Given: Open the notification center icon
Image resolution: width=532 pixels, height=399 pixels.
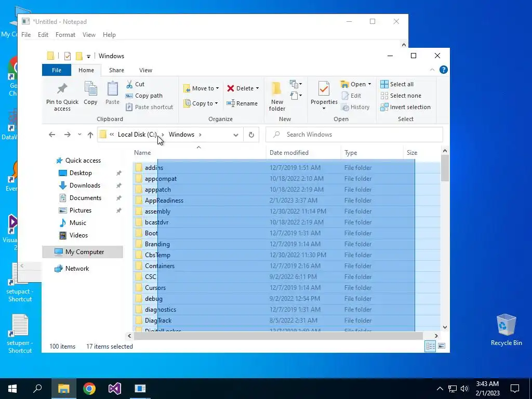Looking at the screenshot, I should point(515,389).
